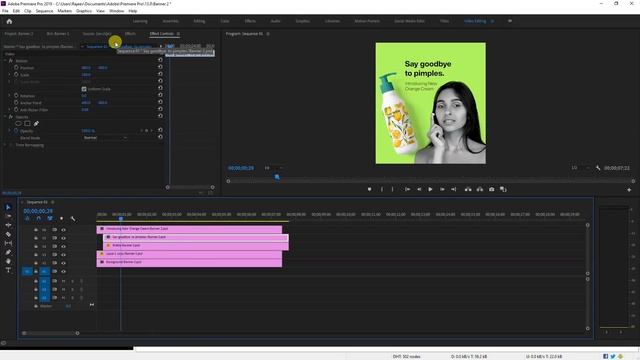Add marker in the Program Monitor
Screen dimensions: 640x360
tap(369, 189)
